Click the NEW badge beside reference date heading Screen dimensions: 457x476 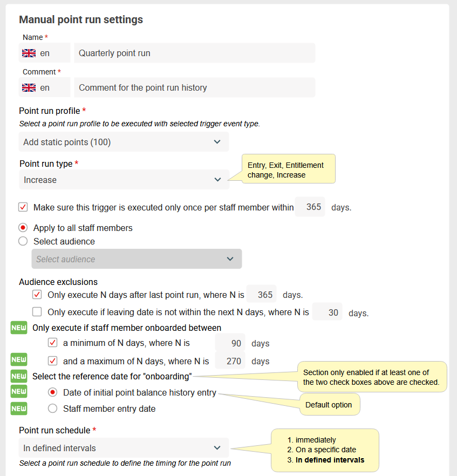click(19, 376)
